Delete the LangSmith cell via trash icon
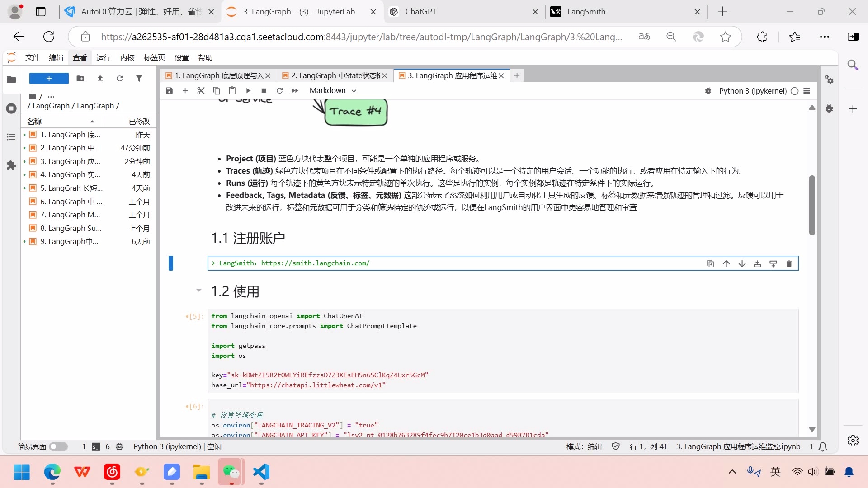The height and width of the screenshot is (488, 868). click(x=789, y=263)
